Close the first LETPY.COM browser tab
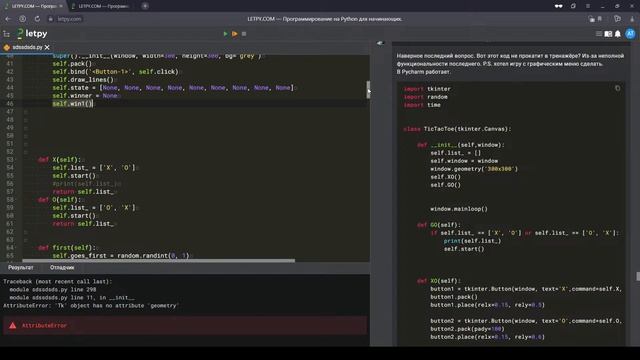This screenshot has height=360, width=640. click(x=61, y=6)
